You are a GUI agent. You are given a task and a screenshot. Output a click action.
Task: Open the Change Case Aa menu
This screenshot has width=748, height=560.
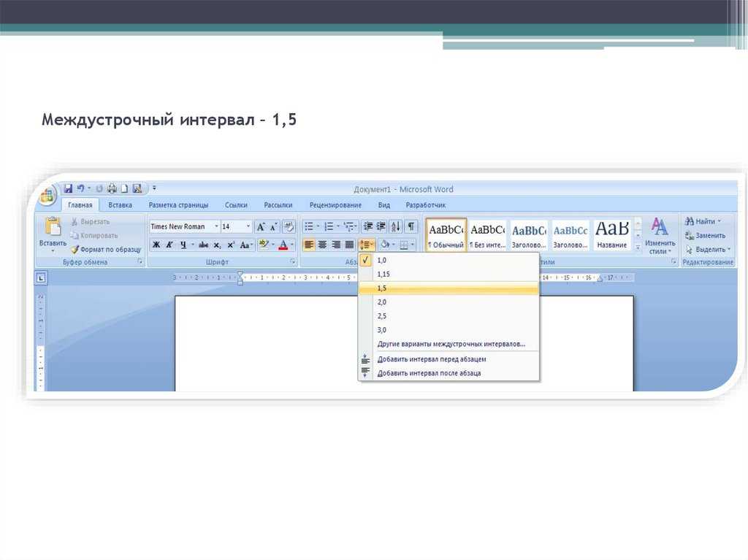pos(245,245)
